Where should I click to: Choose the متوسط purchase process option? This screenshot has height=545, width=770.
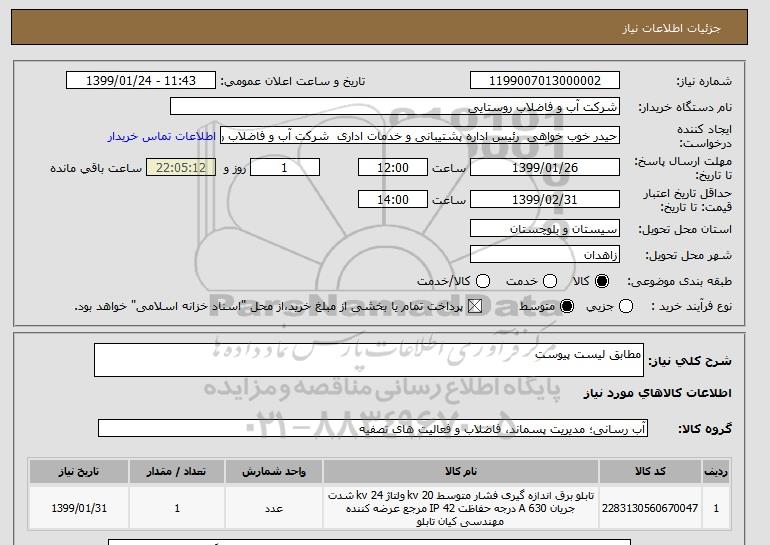tap(567, 306)
